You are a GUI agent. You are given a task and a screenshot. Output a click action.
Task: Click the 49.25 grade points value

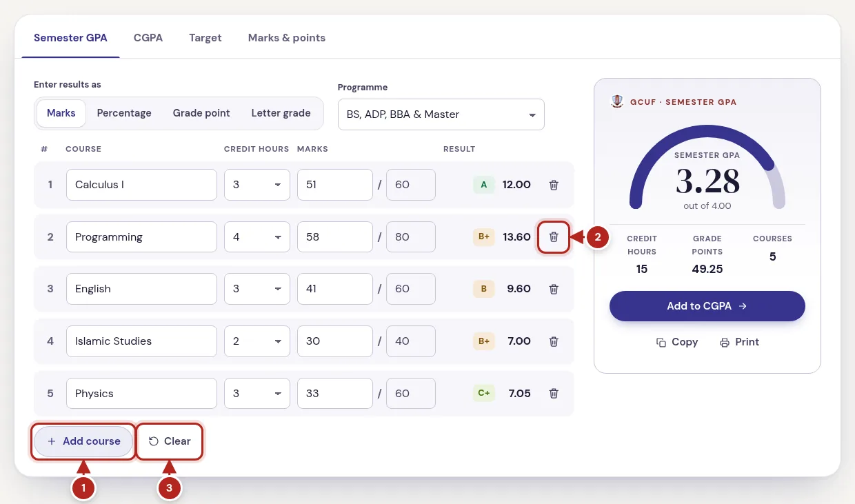coord(707,269)
